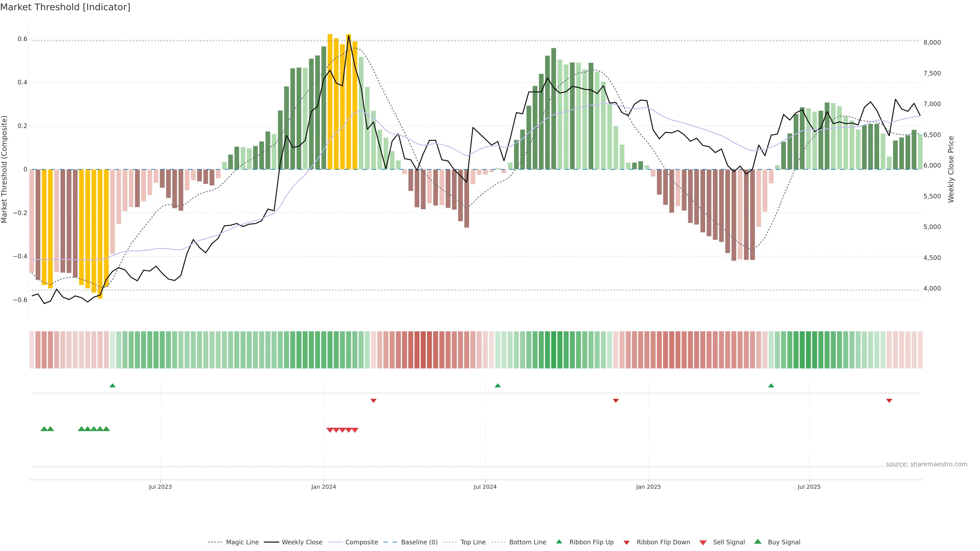Click the leftmost green buy signal triangle
This screenshot has height=551, width=980.
(44, 429)
